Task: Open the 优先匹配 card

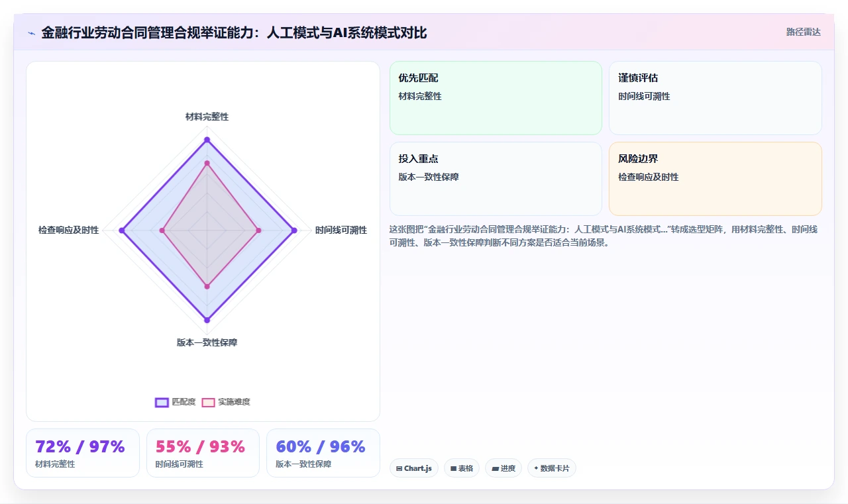Action: [x=496, y=98]
